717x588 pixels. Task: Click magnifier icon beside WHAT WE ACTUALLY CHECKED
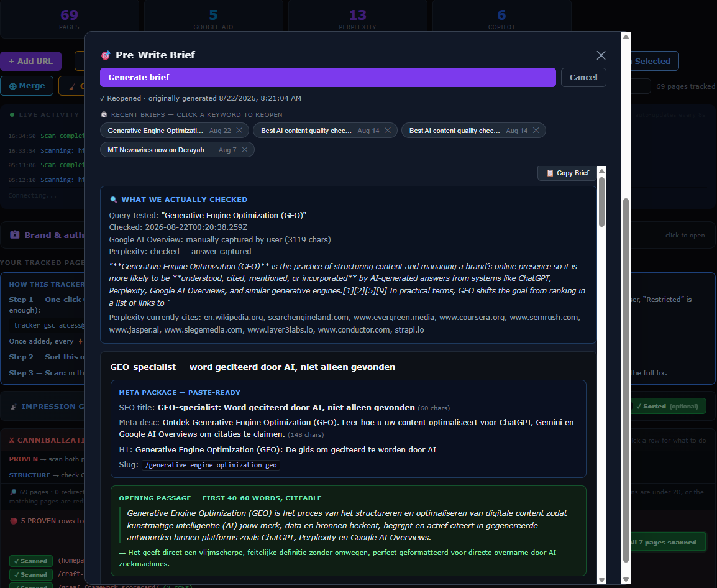click(114, 200)
